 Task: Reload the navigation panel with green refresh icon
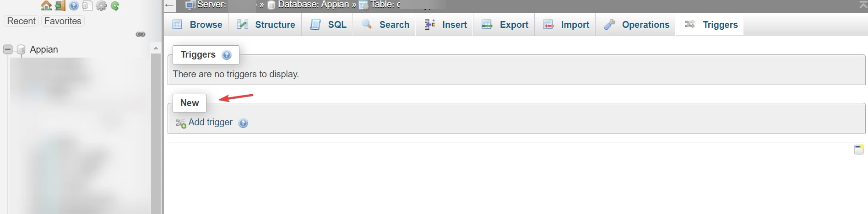coord(115,5)
